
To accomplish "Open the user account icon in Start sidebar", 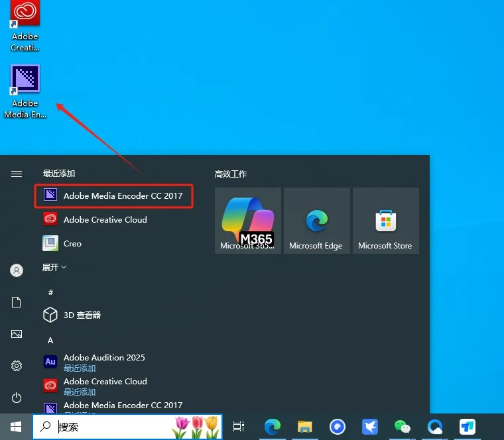I will click(17, 270).
